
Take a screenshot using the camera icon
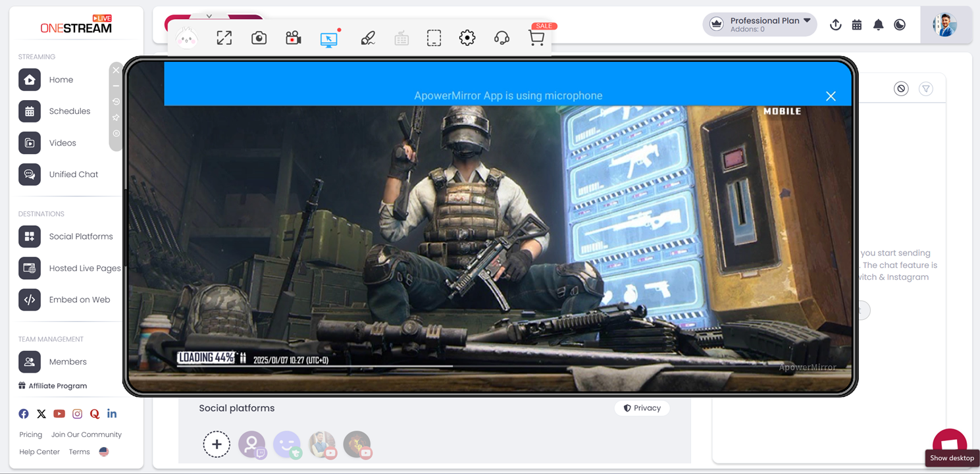click(259, 38)
